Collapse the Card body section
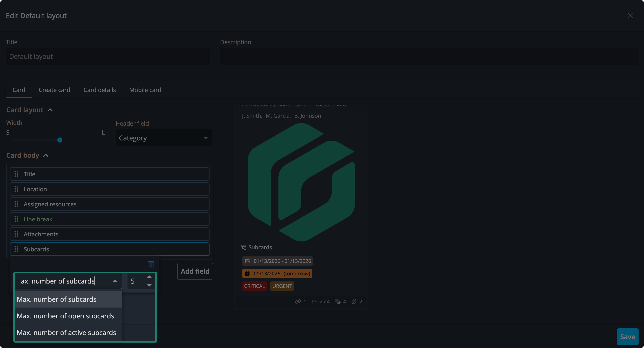 pos(46,155)
